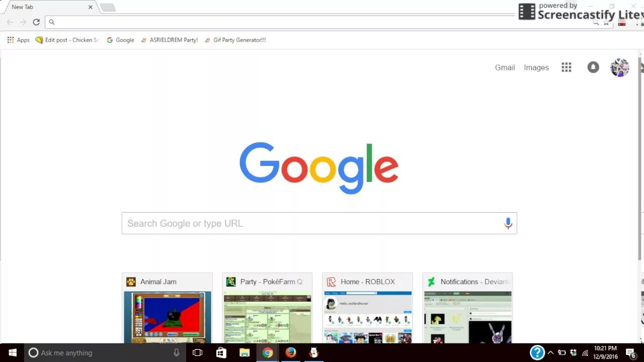Open the Images link

coord(536,67)
